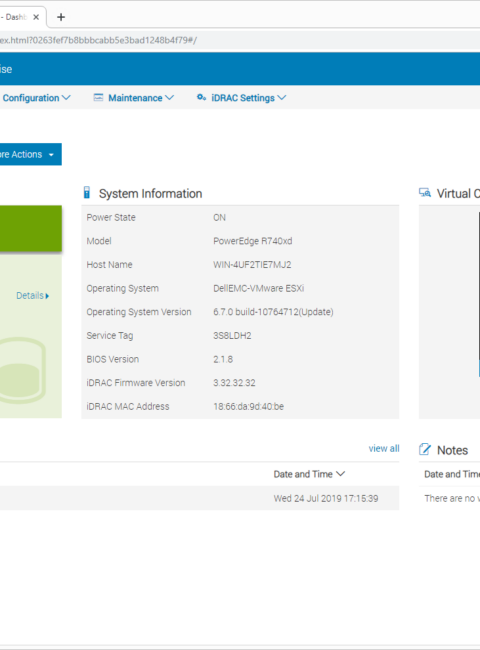Click the Notes Date and Time header

point(452,474)
